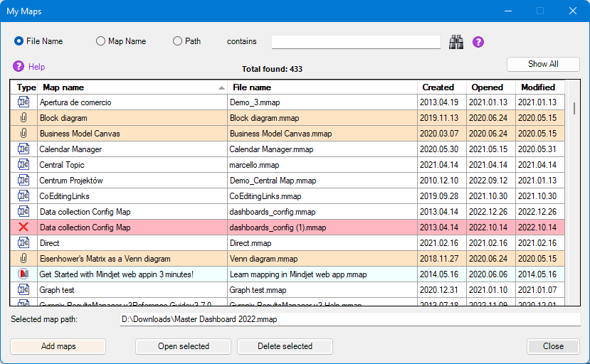
Task: Click Opened date 2022.12.26 cell
Action: click(491, 211)
